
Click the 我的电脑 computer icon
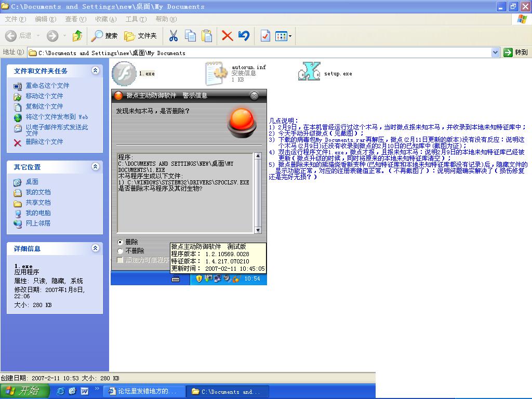point(17,214)
